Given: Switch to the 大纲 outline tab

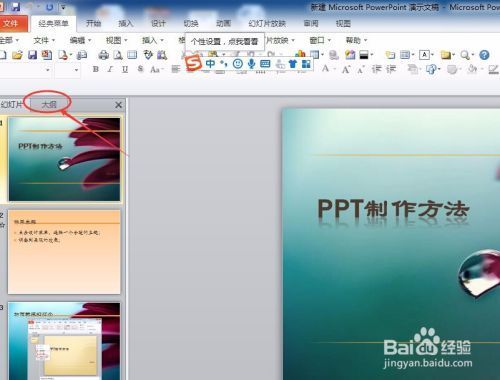Looking at the screenshot, I should pos(49,105).
